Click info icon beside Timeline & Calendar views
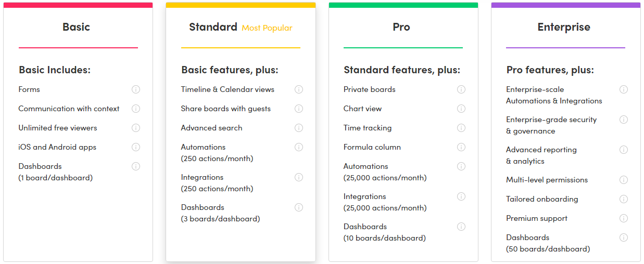The height and width of the screenshot is (264, 644). tap(299, 89)
